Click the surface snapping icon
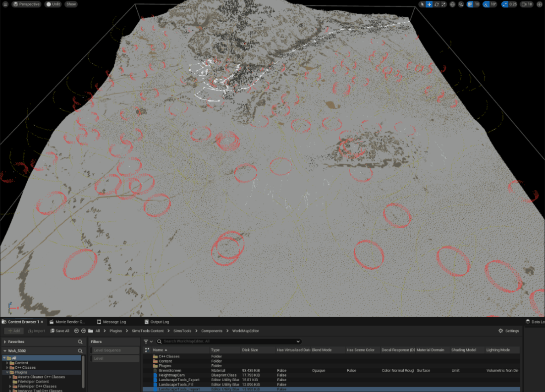The width and height of the screenshot is (545, 392). [461, 4]
